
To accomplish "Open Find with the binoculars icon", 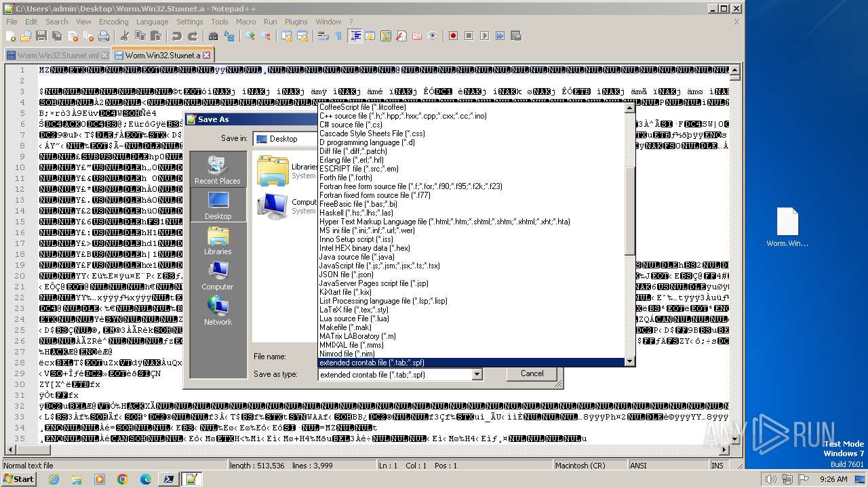I will pyautogui.click(x=214, y=36).
